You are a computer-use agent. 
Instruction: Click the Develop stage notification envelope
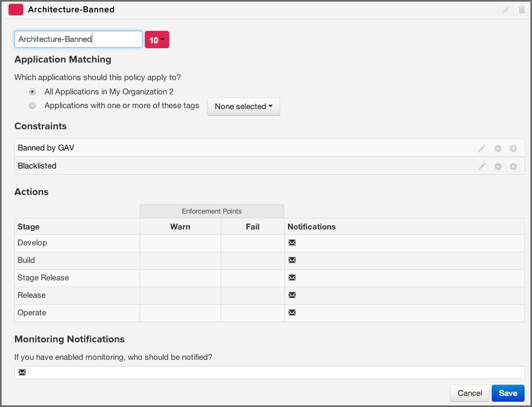292,243
